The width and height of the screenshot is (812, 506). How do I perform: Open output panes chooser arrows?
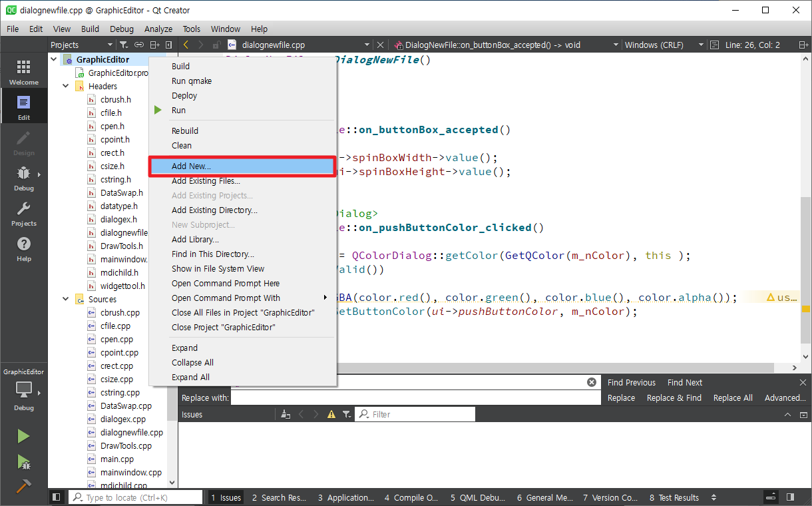[714, 497]
